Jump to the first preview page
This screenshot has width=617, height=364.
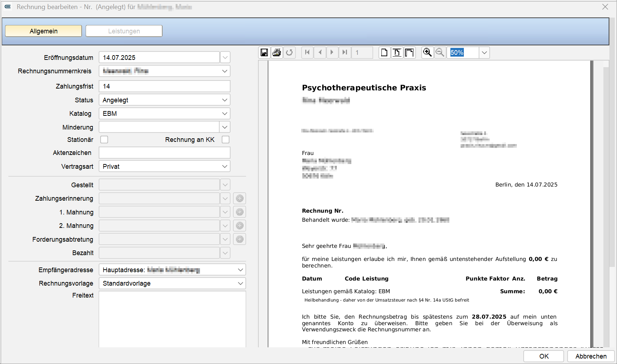[x=307, y=53]
